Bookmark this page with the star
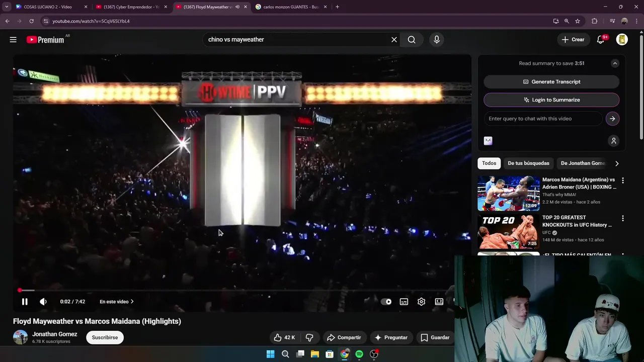 (x=578, y=21)
